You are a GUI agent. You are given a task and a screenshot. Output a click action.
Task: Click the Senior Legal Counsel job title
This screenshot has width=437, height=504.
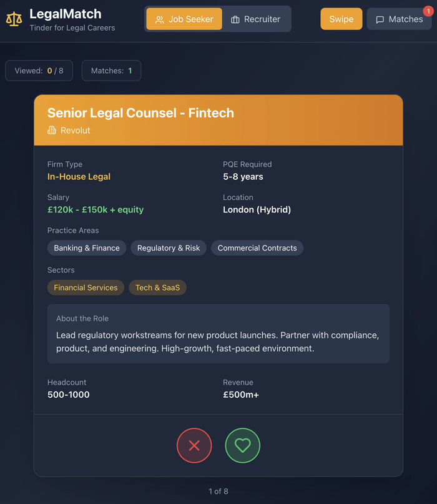point(140,113)
